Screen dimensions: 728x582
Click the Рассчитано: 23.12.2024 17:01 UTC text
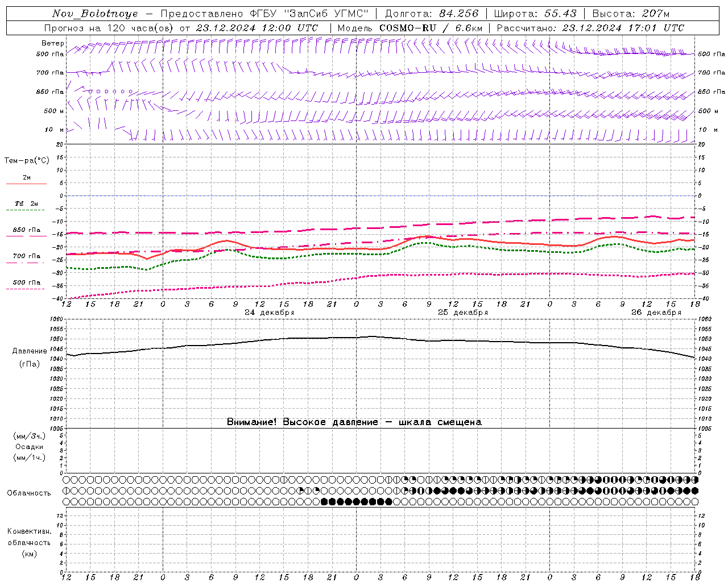pos(590,28)
